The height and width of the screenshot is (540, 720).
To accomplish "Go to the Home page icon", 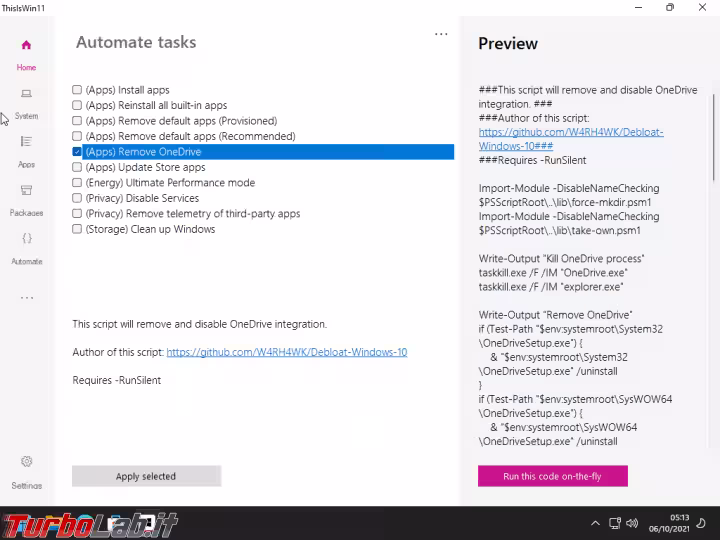I will coord(26,45).
